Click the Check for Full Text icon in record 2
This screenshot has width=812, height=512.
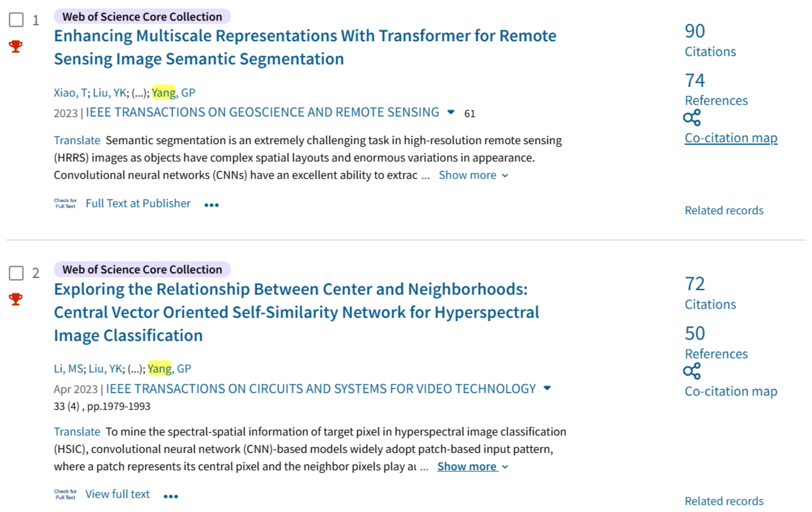(x=65, y=495)
